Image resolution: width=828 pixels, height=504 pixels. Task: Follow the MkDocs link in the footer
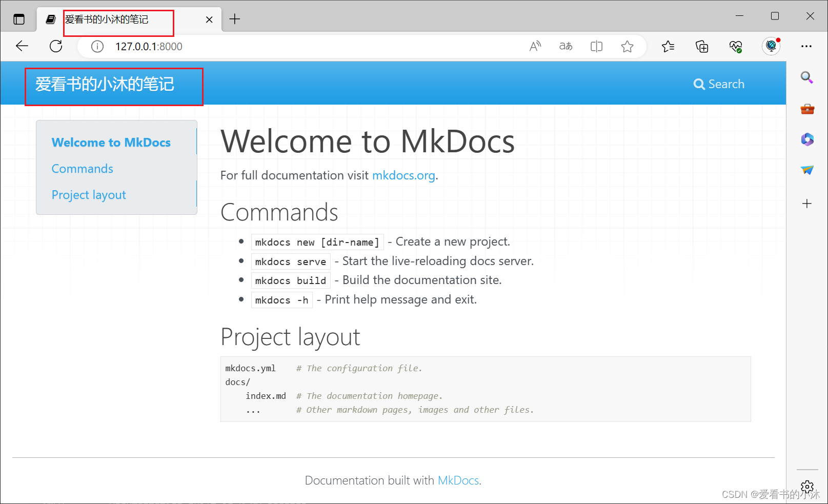[458, 480]
